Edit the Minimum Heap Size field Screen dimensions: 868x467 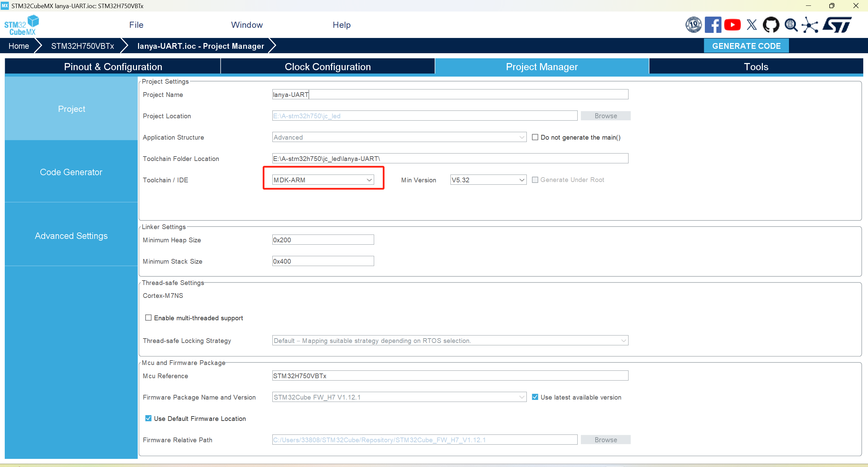click(x=322, y=240)
